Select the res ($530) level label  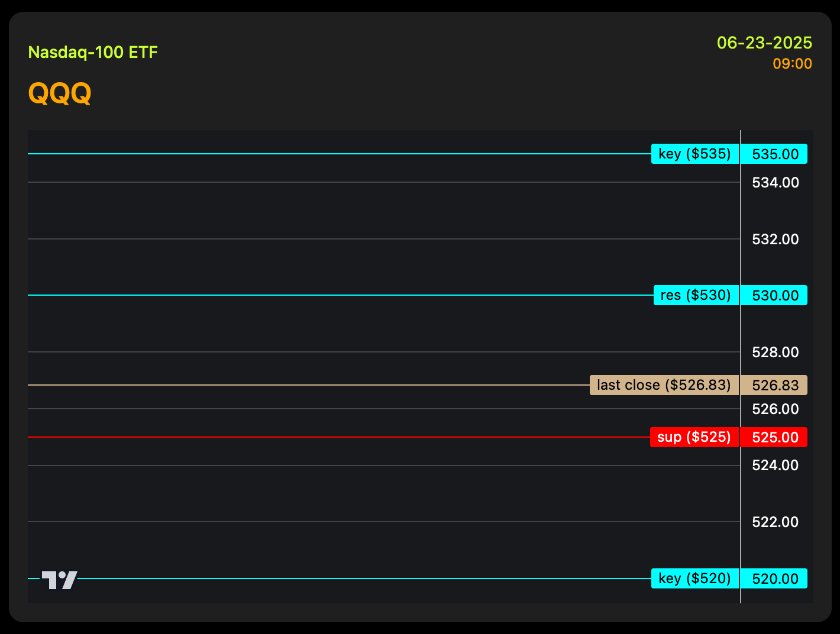(x=696, y=295)
